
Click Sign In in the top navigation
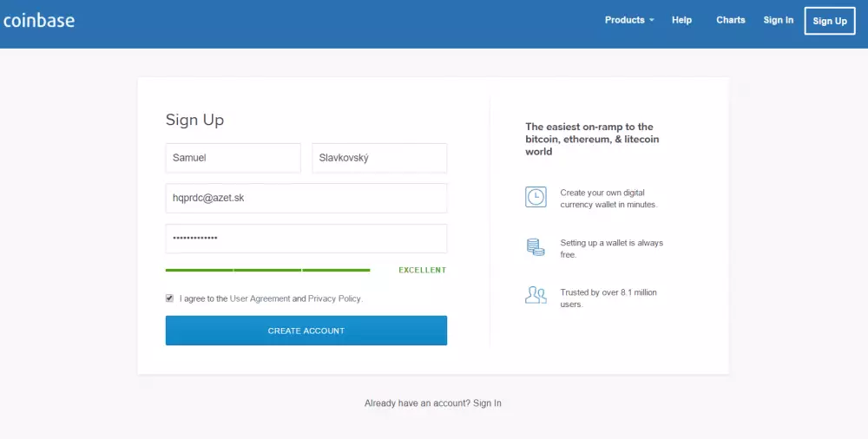tap(778, 20)
